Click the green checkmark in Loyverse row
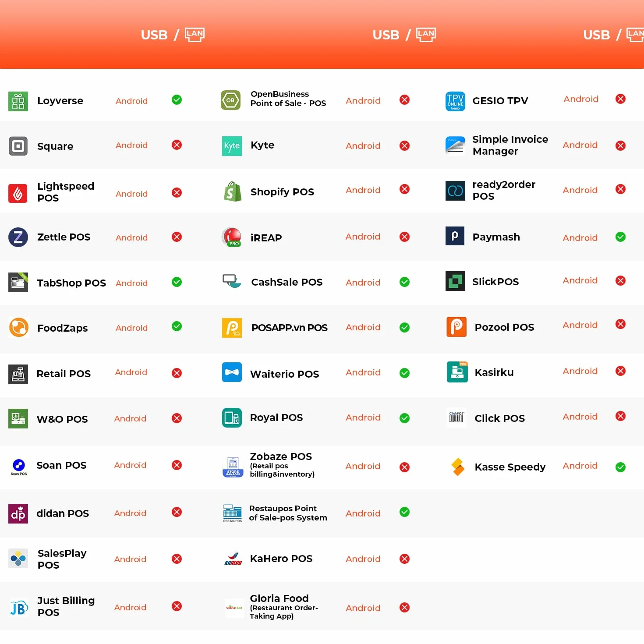This screenshot has height=644, width=644. [x=177, y=100]
